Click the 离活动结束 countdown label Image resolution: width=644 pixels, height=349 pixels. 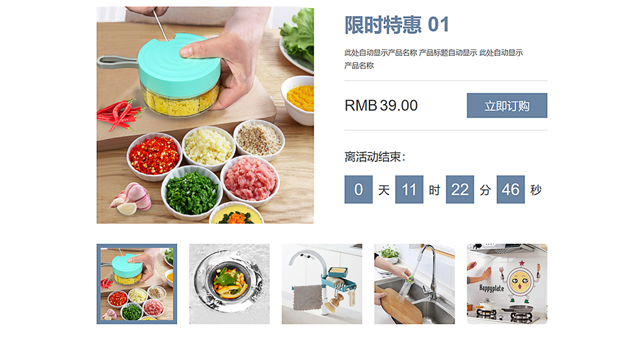point(375,157)
